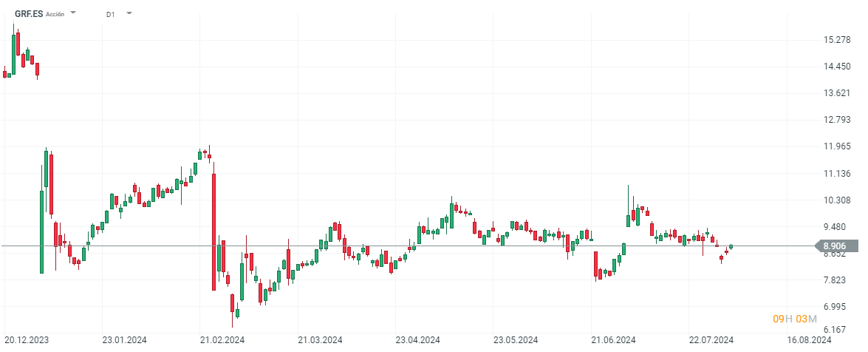Click the current price tag 8.906
868x352 pixels.
tap(835, 246)
